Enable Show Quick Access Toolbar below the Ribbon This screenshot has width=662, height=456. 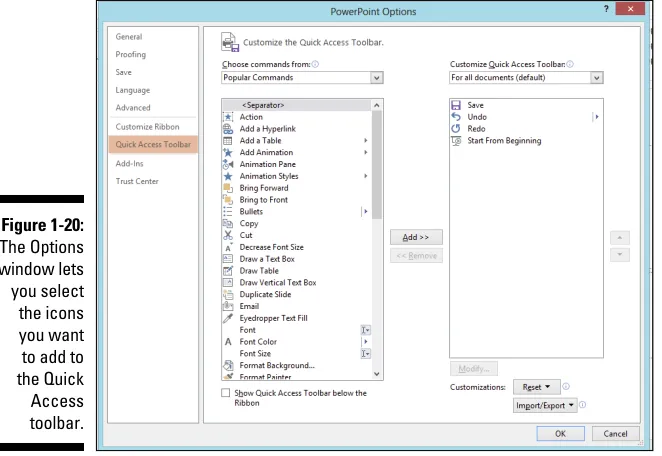[226, 393]
